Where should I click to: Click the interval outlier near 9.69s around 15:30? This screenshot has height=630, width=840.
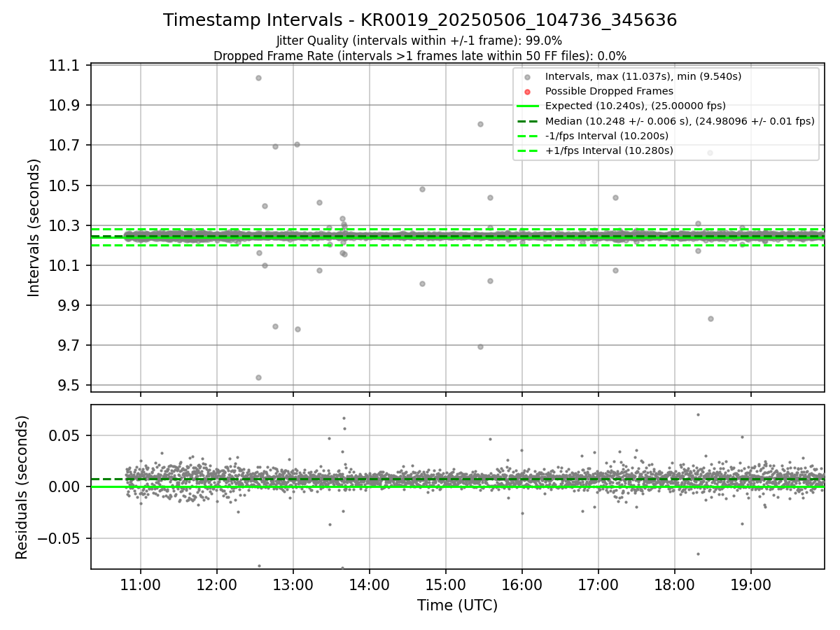click(480, 346)
